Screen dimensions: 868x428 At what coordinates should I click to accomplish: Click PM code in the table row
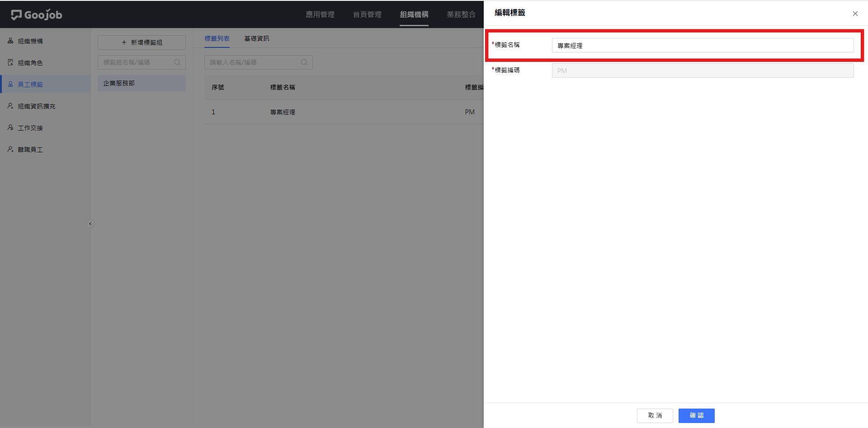coord(470,112)
